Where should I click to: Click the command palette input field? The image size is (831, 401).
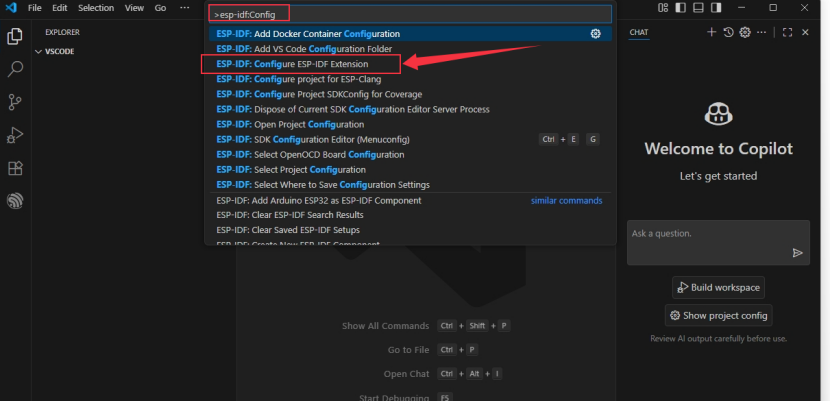[410, 14]
